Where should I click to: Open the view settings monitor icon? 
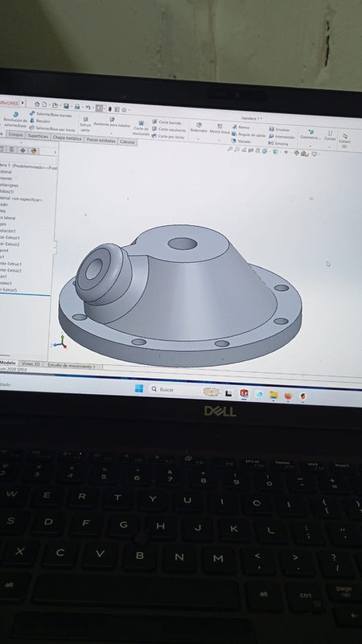pyautogui.click(x=314, y=154)
